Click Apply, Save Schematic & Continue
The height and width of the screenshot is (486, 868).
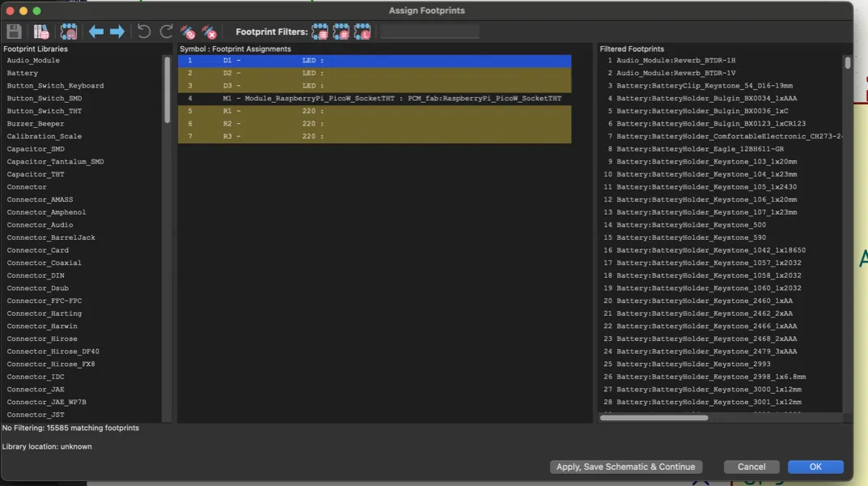[x=626, y=467]
